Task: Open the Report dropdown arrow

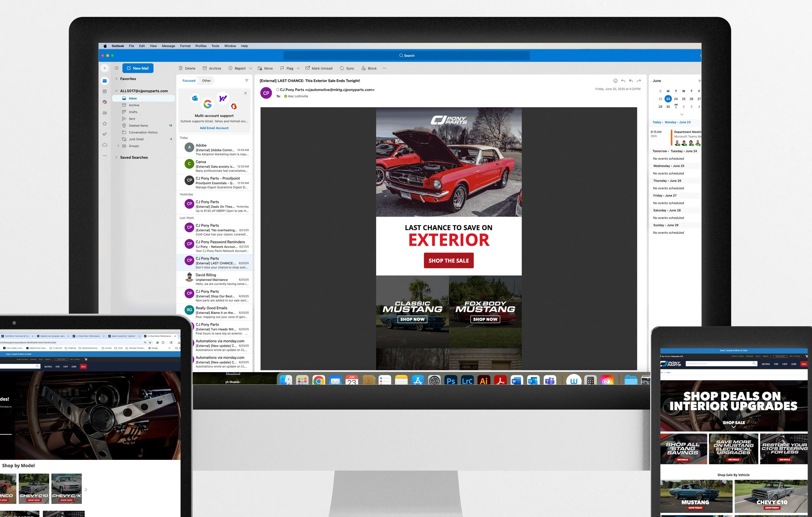Action: tap(250, 68)
